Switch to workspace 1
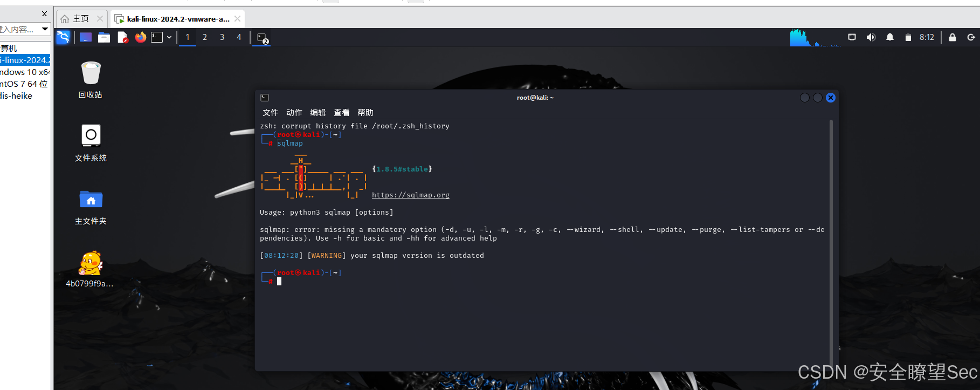Viewport: 980px width, 390px height. pos(188,37)
